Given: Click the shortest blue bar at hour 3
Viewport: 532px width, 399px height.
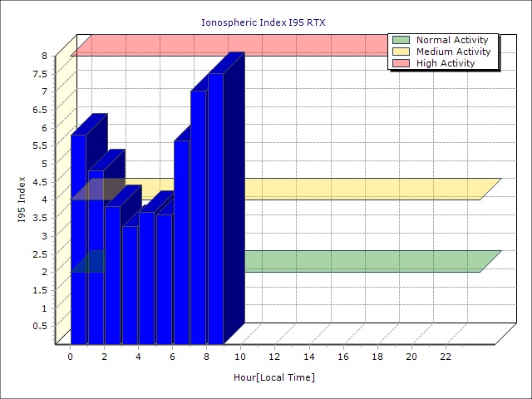Looking at the screenshot, I should tap(130, 283).
